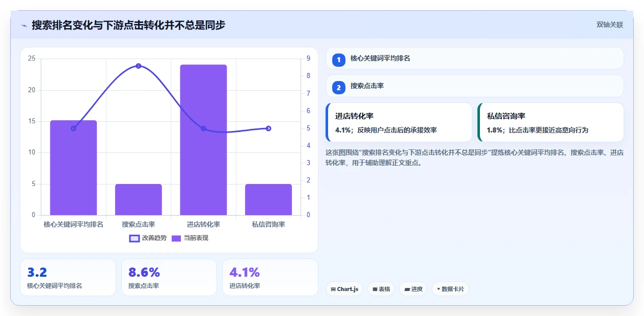
Task: Click the 表格 tag
Action: pos(381,289)
